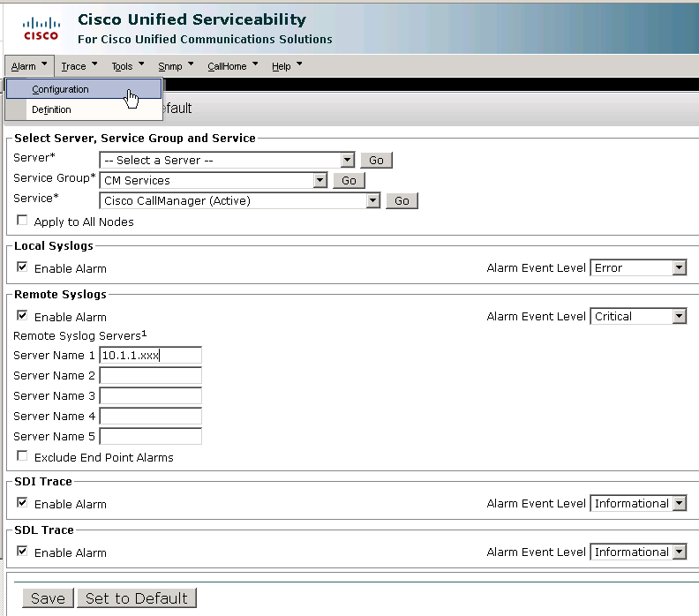Toggle Enable Alarm under SDI Trace
Screen dimensions: 699x616
[x=22, y=503]
